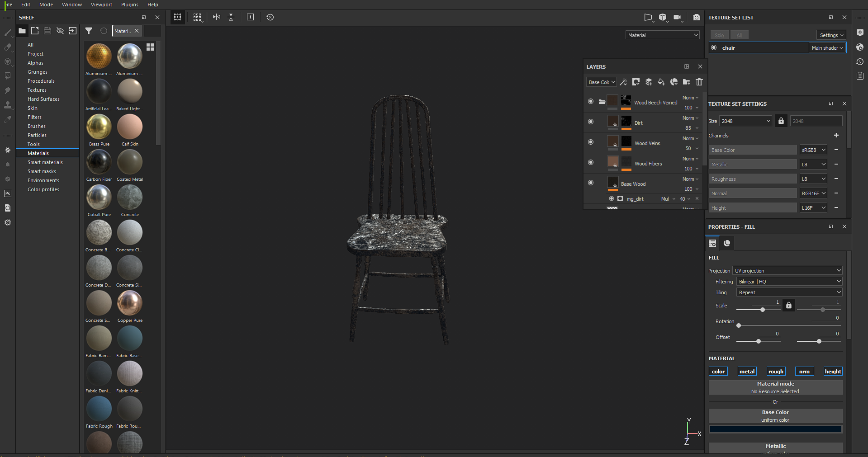This screenshot has width=868, height=457.
Task: Click the shelf import resource icon
Action: click(73, 31)
